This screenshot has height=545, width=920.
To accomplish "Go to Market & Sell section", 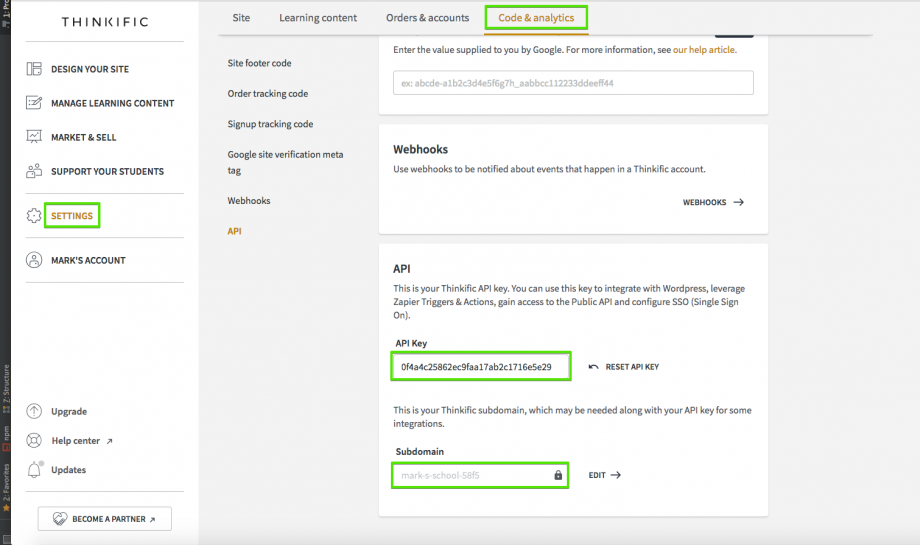I will 83,137.
